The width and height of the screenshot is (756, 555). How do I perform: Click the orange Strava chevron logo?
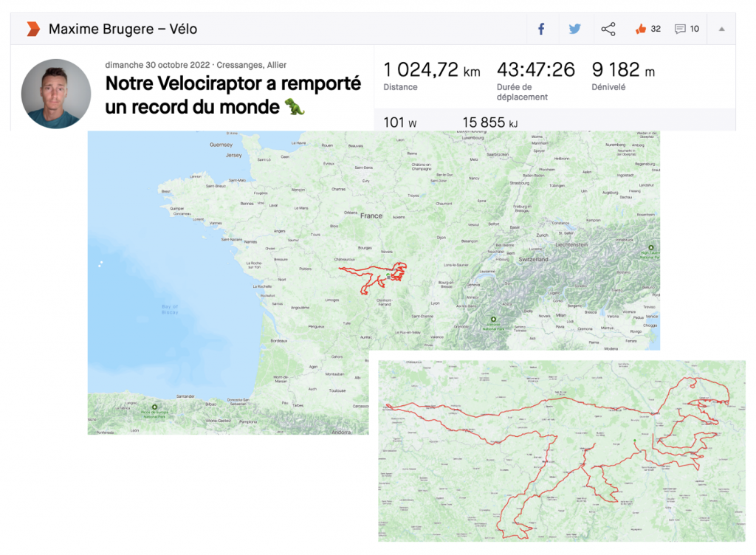(32, 29)
